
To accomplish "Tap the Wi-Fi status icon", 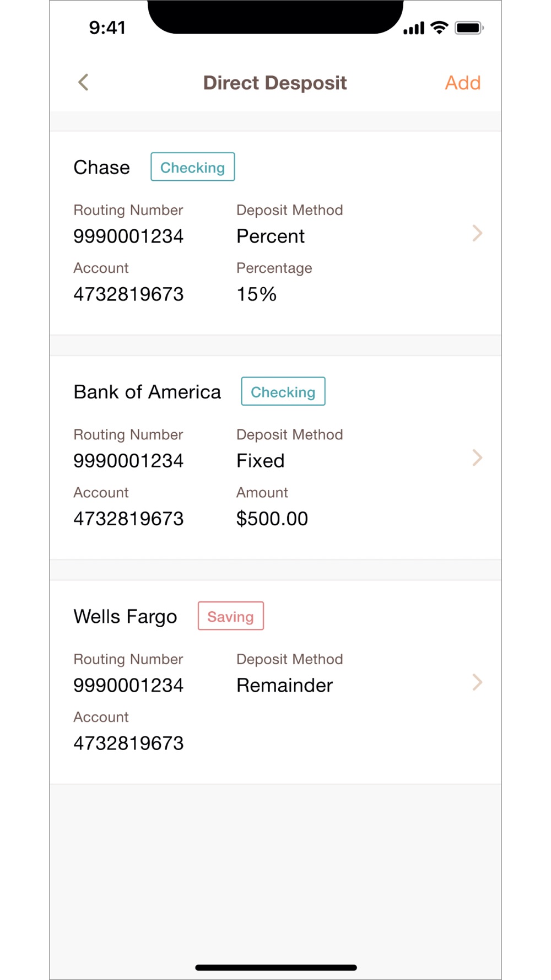I will 439,28.
